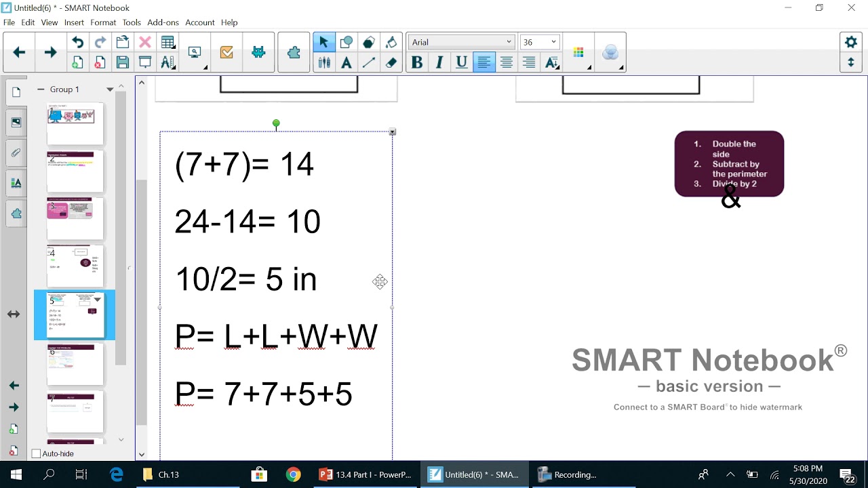This screenshot has width=868, height=488.
Task: Open the Page Sorter tab
Action: point(16,92)
